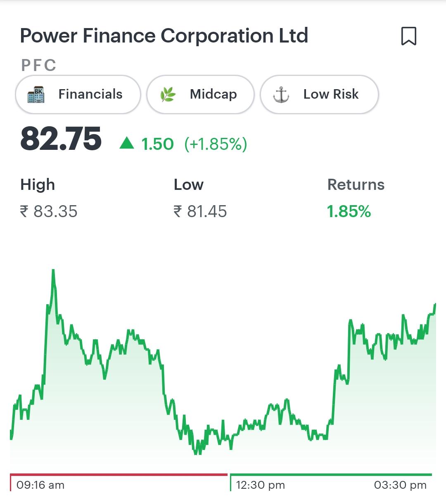Viewport: 446px width, 504px height.
Task: Click the 03:30 pm time label
Action: 400,485
